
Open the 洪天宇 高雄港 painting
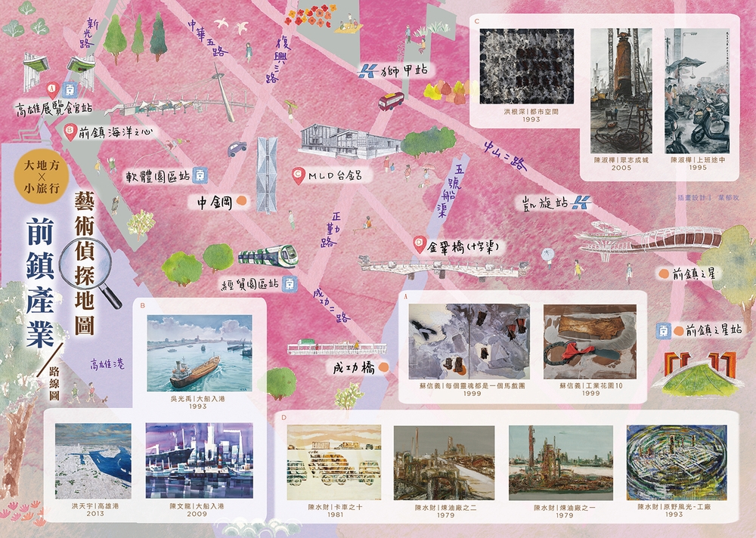click(x=93, y=462)
